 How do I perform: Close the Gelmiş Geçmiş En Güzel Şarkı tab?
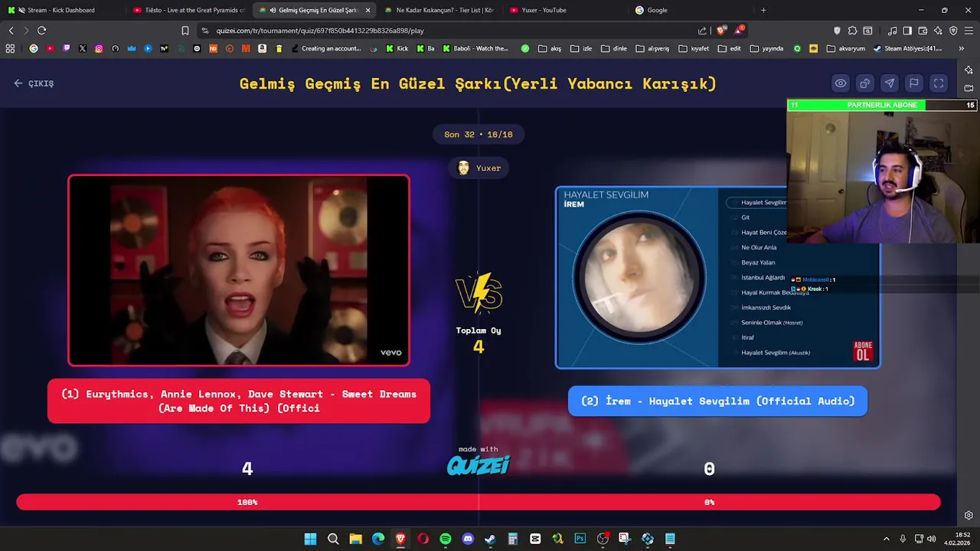[x=367, y=10]
